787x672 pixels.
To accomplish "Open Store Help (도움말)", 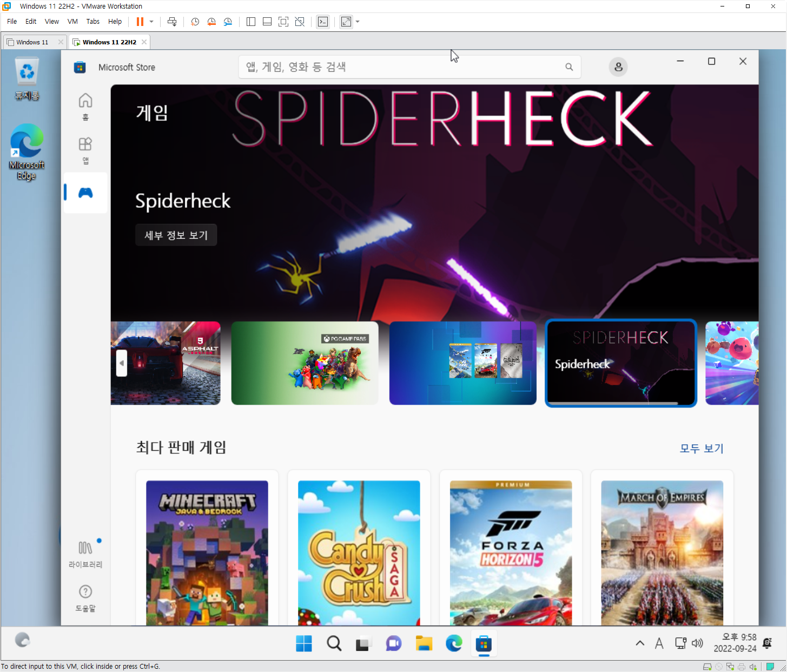I will (x=85, y=598).
